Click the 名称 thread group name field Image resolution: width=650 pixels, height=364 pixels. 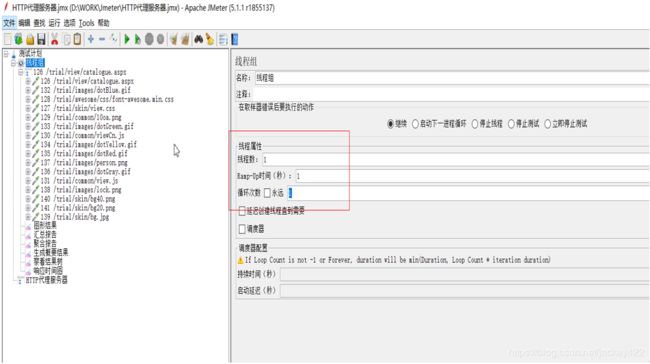[x=452, y=78]
